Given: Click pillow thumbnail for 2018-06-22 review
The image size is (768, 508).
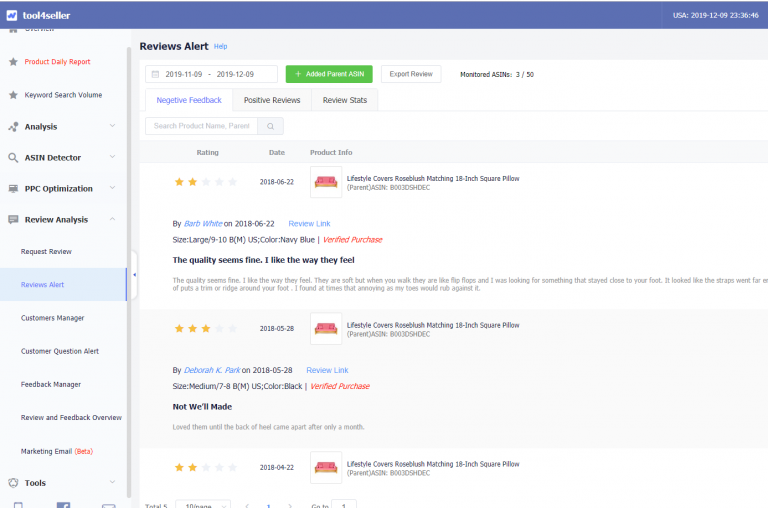Looking at the screenshot, I should tap(326, 182).
